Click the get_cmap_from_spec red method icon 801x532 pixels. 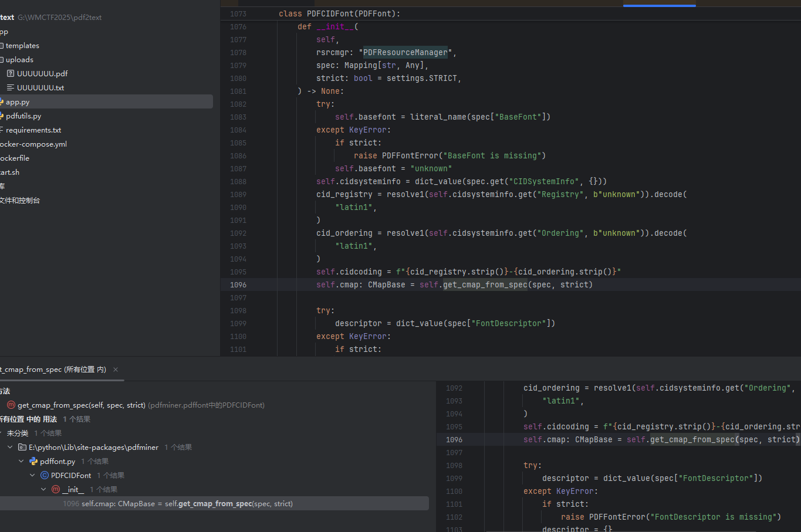[11, 405]
